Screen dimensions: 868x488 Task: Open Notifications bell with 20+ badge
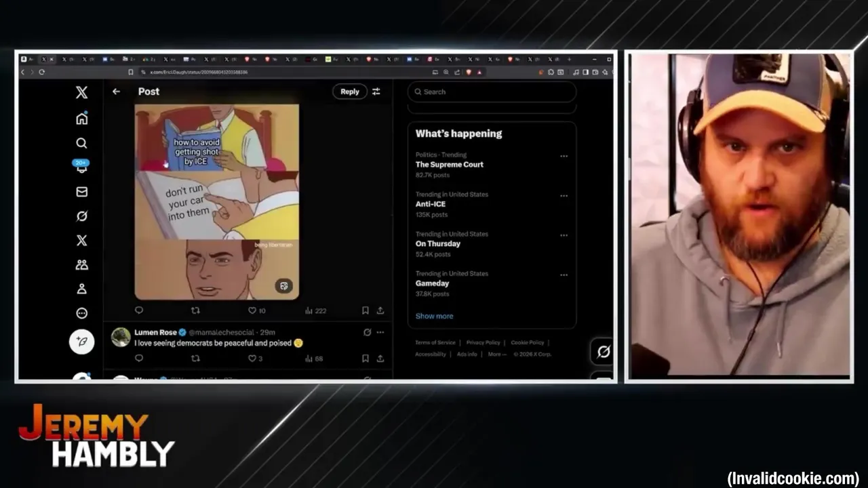pyautogui.click(x=81, y=167)
